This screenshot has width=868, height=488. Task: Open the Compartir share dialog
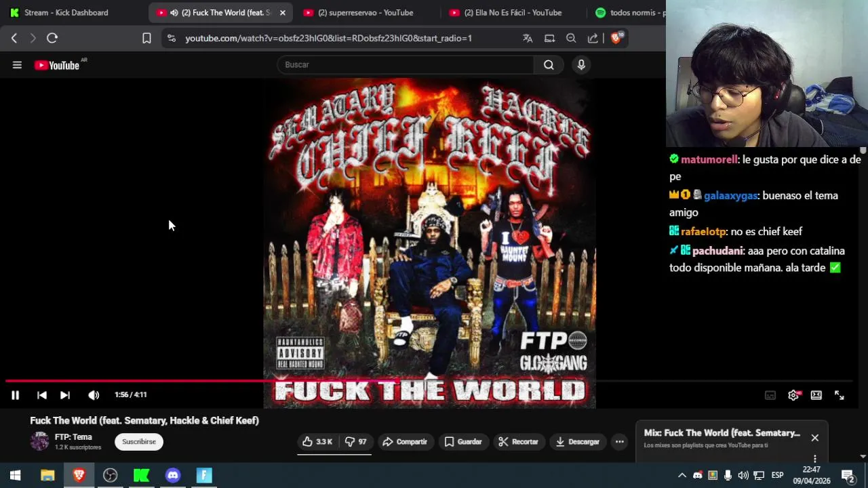(405, 442)
